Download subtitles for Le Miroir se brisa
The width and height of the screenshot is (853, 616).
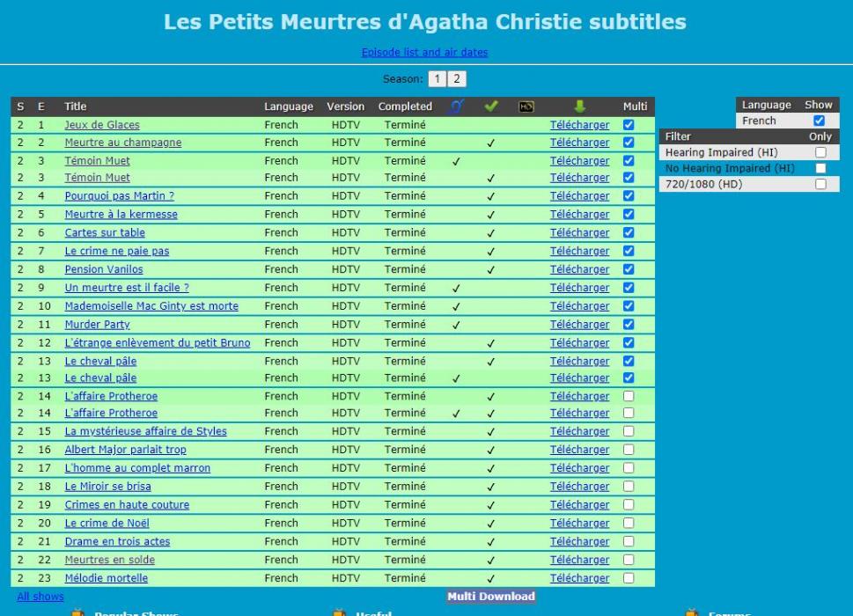[579, 487]
